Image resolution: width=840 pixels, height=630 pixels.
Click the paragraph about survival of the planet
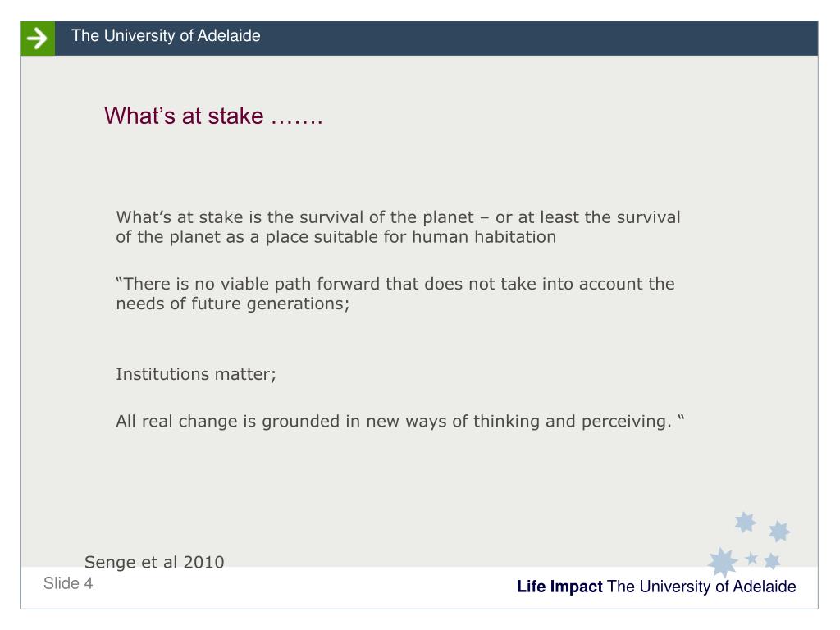coord(398,227)
